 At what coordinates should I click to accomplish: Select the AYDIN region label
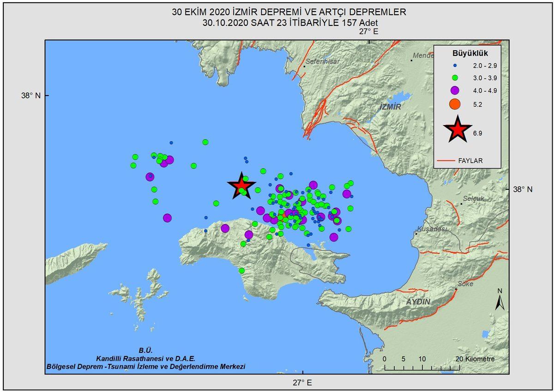click(x=418, y=302)
